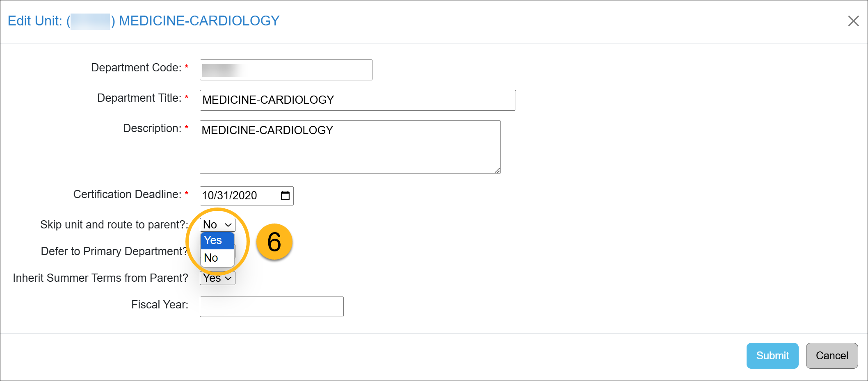The width and height of the screenshot is (868, 381).
Task: Click the Department Code label
Action: tap(136, 68)
